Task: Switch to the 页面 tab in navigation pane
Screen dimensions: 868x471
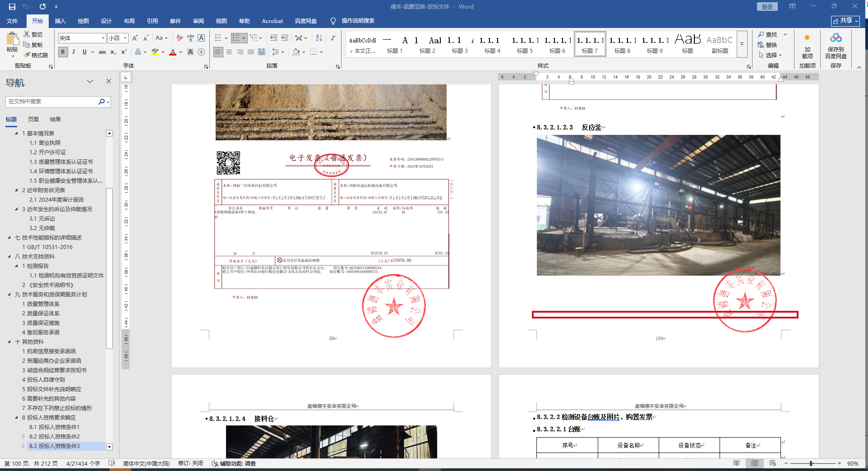Action: [x=33, y=119]
